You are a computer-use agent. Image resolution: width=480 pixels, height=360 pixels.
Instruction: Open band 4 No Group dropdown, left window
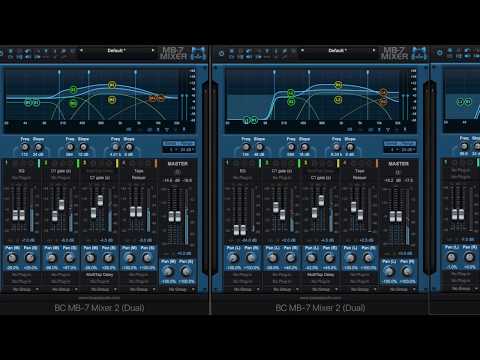(x=139, y=289)
